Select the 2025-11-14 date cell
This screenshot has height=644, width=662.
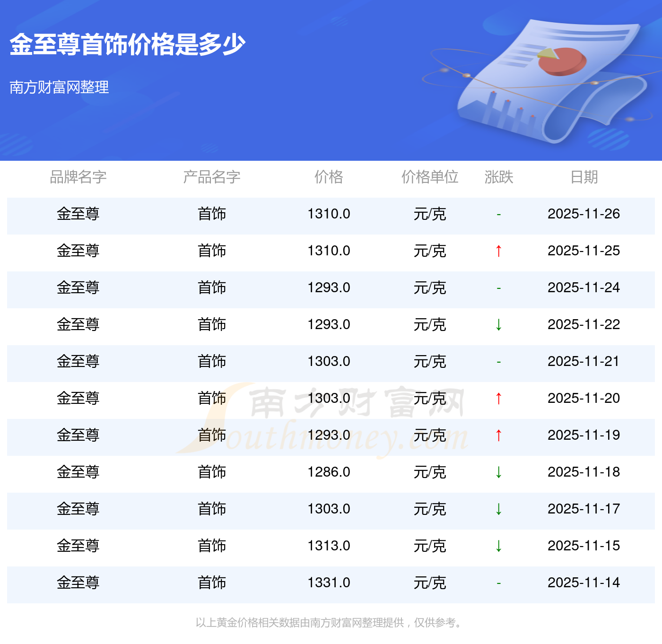click(x=584, y=583)
